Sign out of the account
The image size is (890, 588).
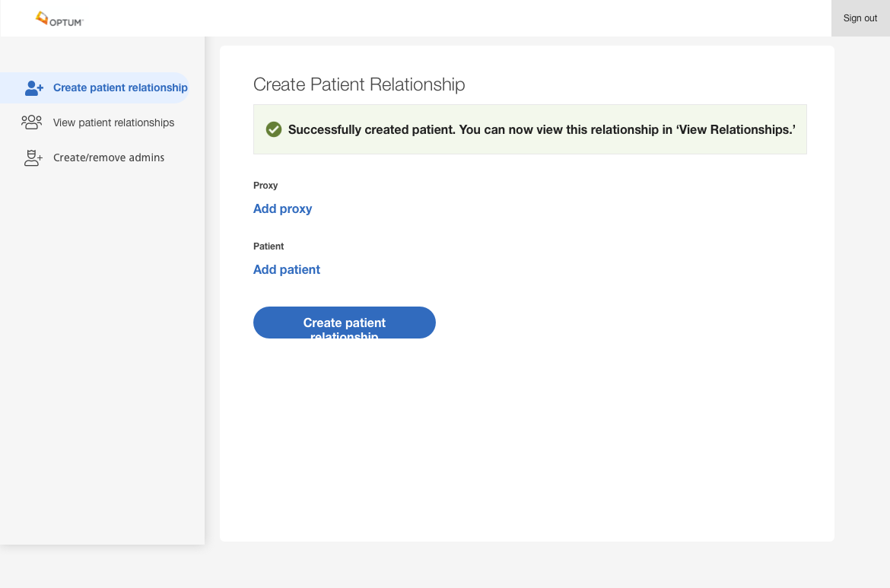[x=860, y=18]
